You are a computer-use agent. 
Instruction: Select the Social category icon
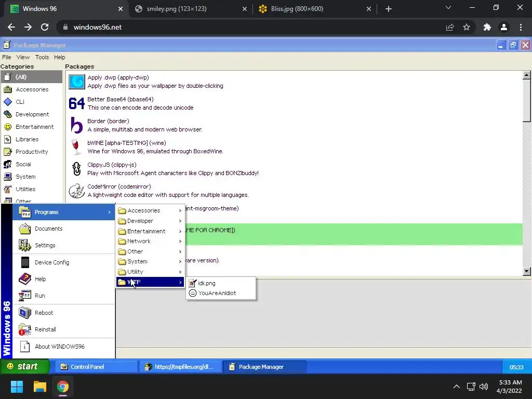8,164
